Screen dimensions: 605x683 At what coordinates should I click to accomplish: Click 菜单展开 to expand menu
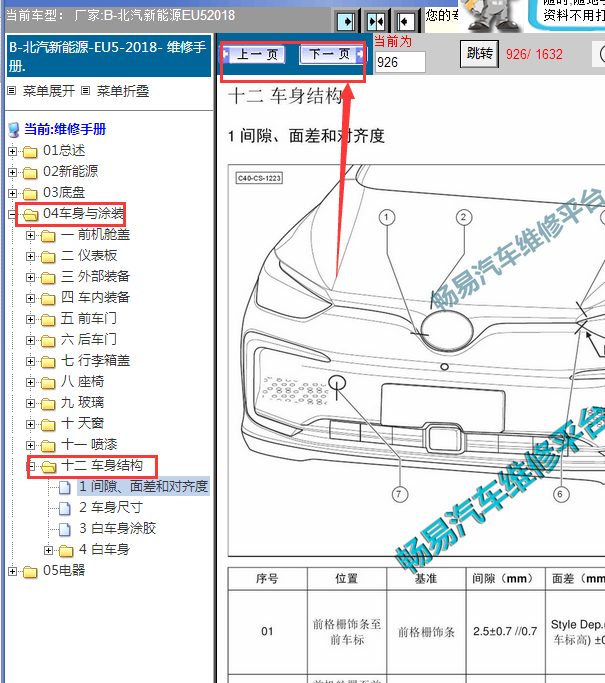[48, 91]
